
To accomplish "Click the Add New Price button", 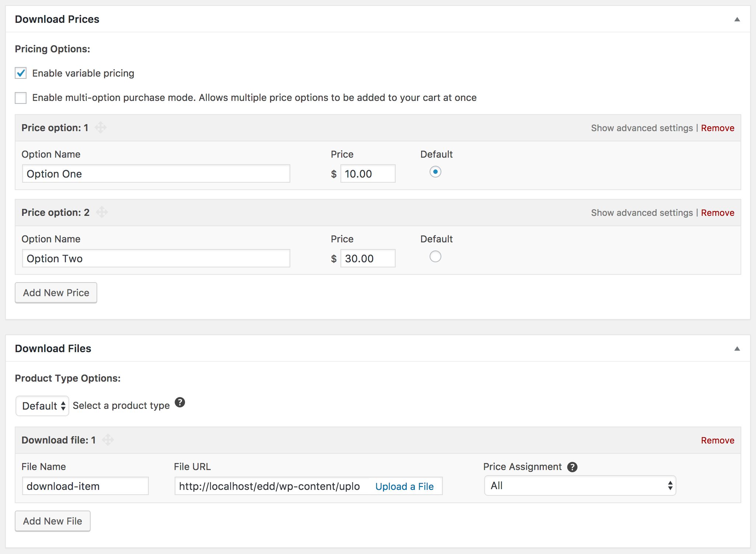I will (x=56, y=293).
